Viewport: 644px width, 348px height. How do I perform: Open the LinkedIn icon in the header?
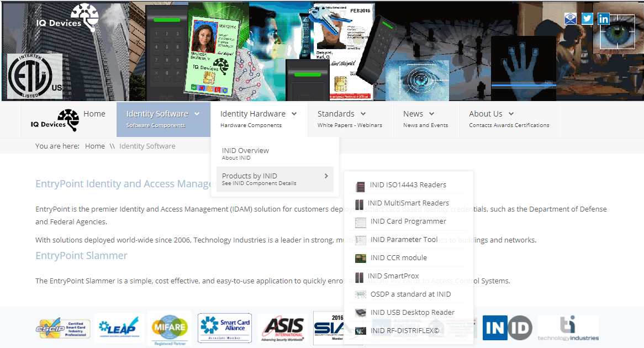point(603,18)
